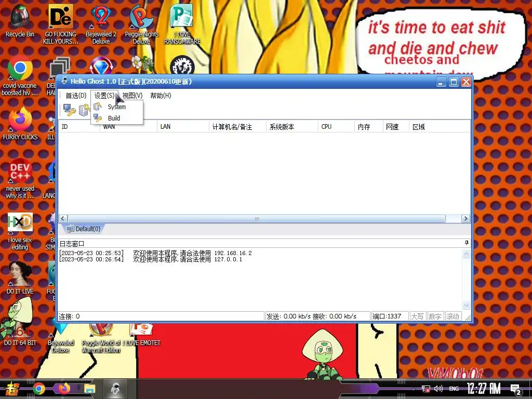
Task: Pin the log window with pushpin icon
Action: pyautogui.click(x=467, y=243)
